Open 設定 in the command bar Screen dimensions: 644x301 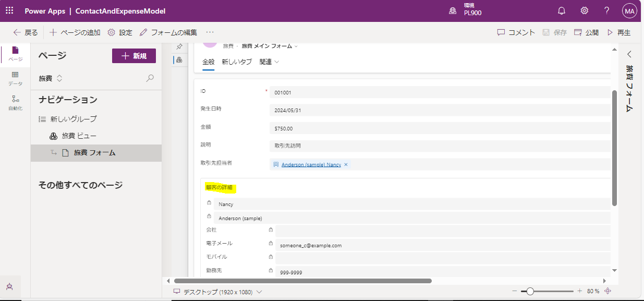pyautogui.click(x=120, y=32)
